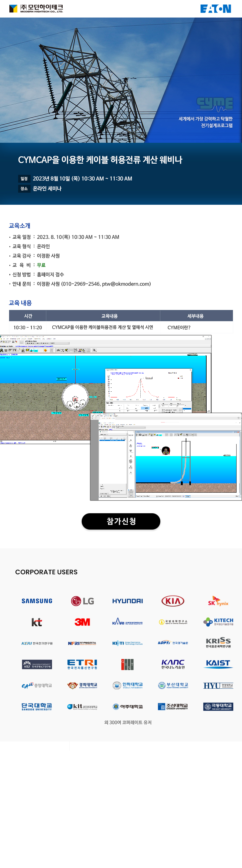Select the 부산대학교 logo
Viewport: 242px width, 868px height.
pos(173,685)
